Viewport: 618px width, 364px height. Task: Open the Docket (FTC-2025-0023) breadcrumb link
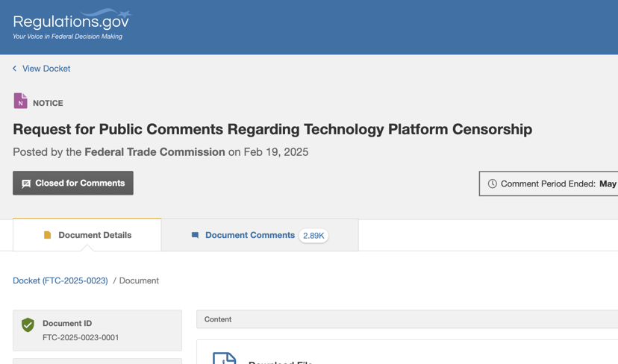(60, 280)
